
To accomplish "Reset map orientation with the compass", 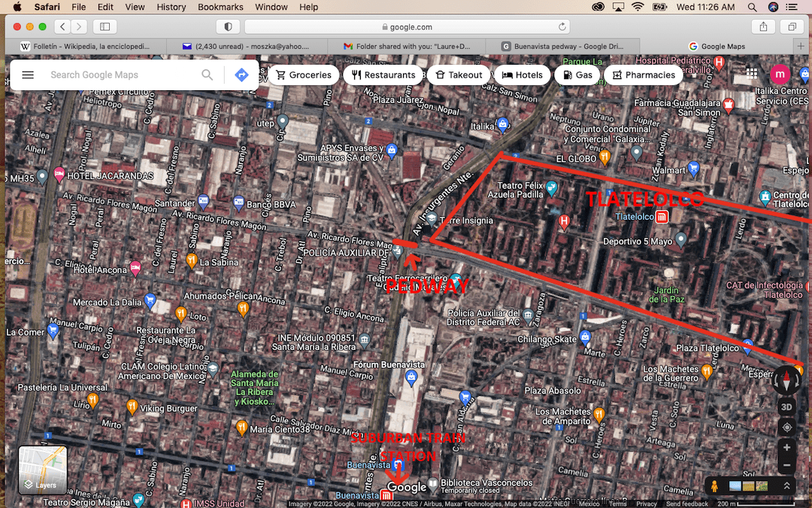I will (786, 380).
